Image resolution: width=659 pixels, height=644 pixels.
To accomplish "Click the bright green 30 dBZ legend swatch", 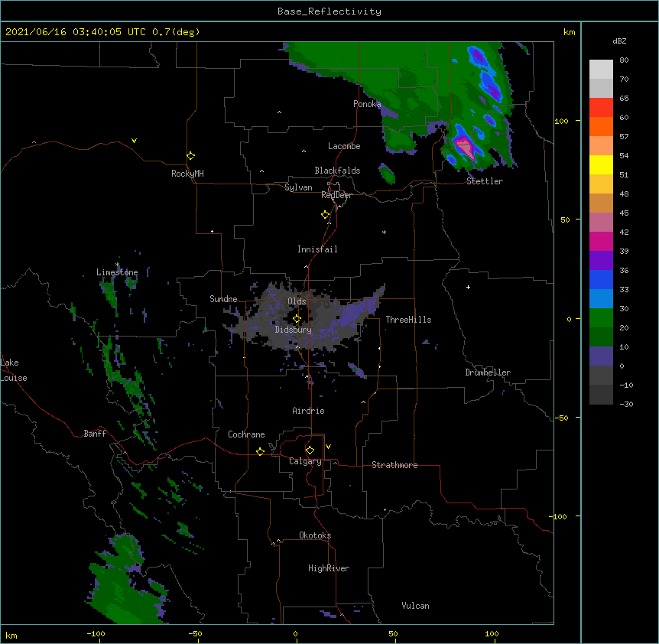I will coord(601,318).
